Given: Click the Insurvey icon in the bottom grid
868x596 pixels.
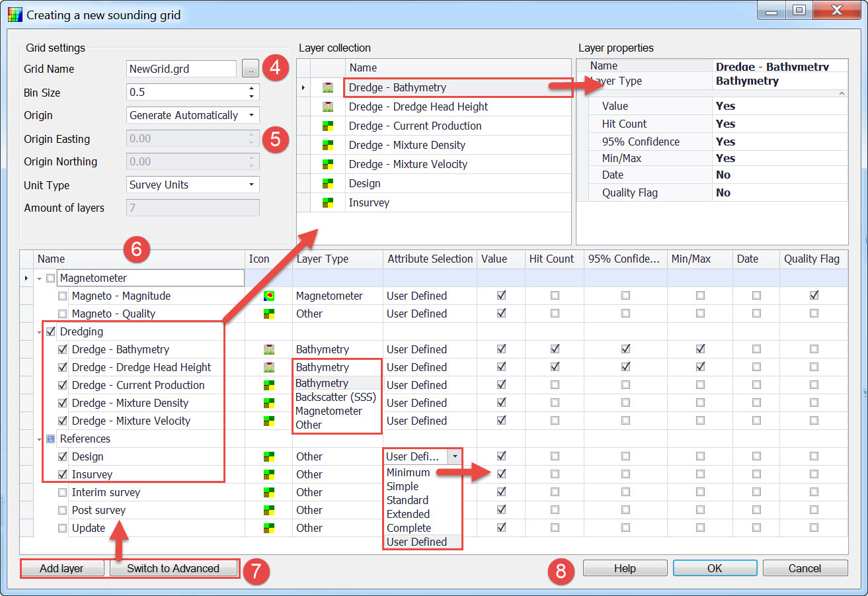Looking at the screenshot, I should tap(269, 474).
